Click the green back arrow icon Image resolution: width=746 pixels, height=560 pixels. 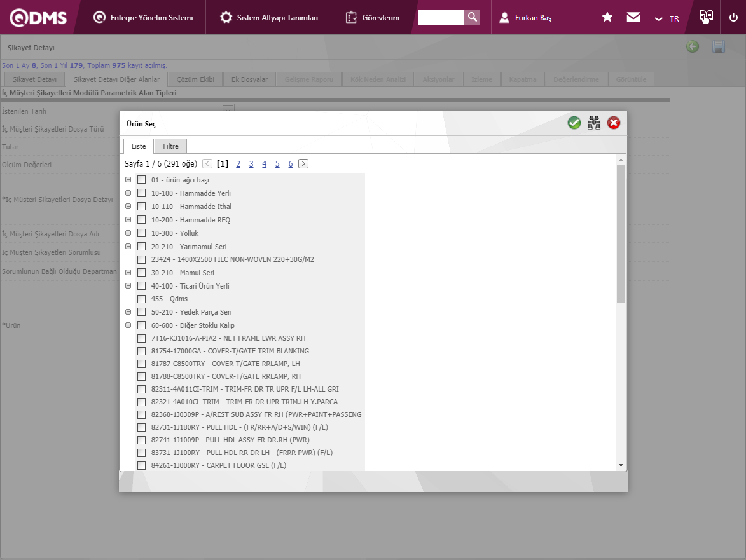pyautogui.click(x=693, y=46)
